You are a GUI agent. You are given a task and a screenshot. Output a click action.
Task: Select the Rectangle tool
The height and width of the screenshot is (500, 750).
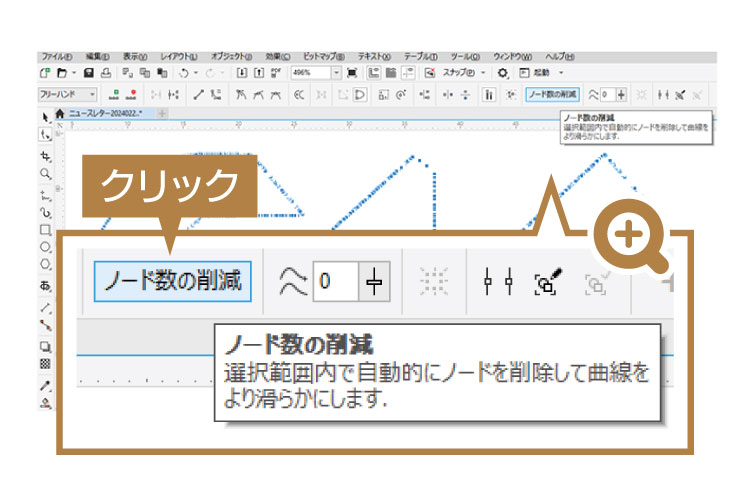click(x=45, y=230)
